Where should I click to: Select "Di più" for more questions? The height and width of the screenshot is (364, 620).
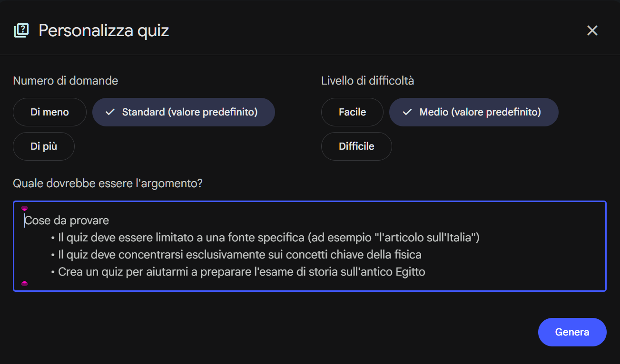click(44, 146)
